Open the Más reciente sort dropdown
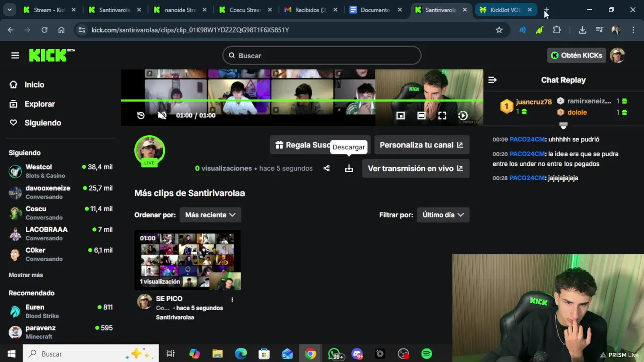The height and width of the screenshot is (362, 644). tap(210, 215)
